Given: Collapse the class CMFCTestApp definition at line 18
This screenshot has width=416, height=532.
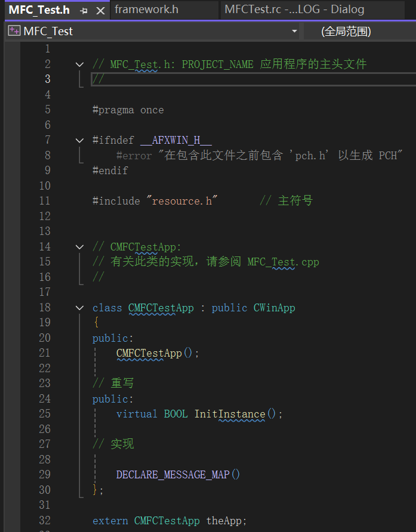Looking at the screenshot, I should [x=79, y=308].
